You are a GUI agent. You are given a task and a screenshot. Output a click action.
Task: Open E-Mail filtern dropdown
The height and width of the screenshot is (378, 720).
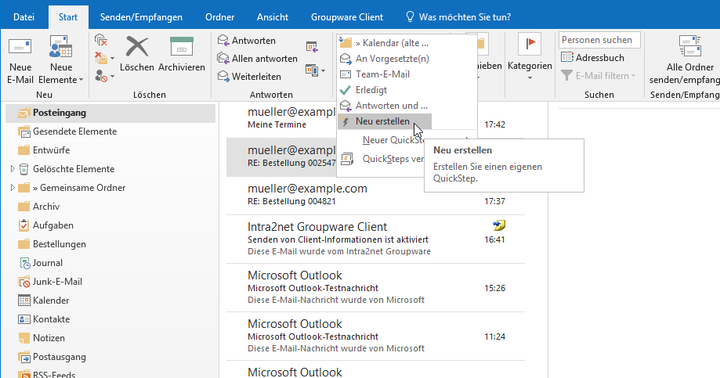(x=598, y=75)
